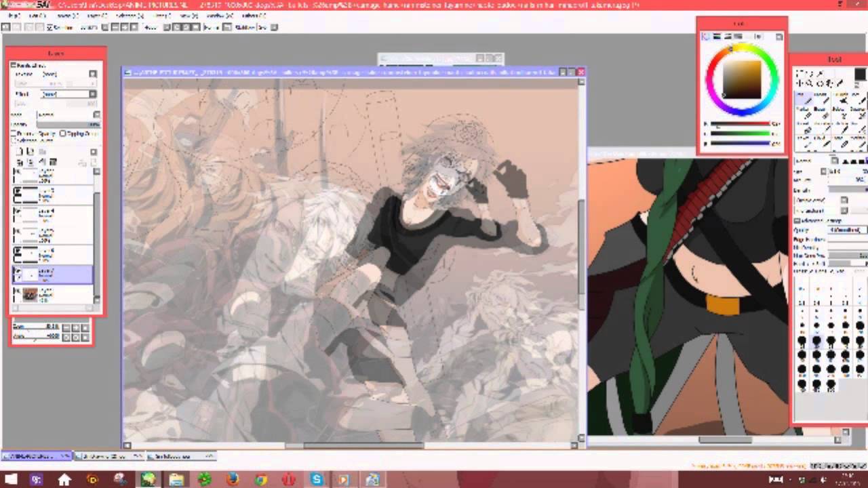Open the zoom percentage dropdown in toolbar

(x=104, y=27)
